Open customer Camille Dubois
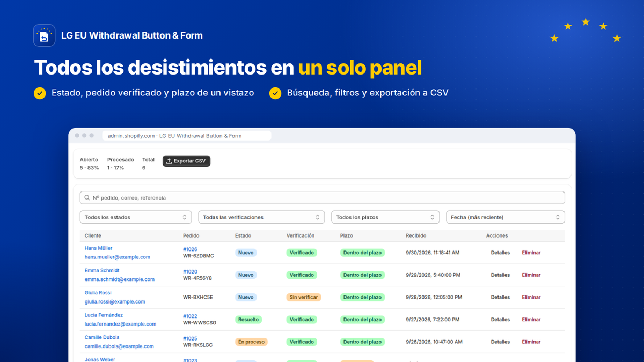 click(102, 338)
